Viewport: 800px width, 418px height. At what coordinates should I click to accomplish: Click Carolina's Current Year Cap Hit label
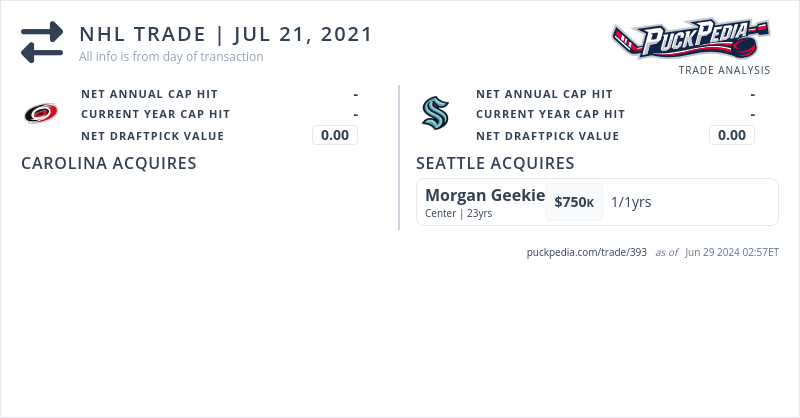pos(155,114)
